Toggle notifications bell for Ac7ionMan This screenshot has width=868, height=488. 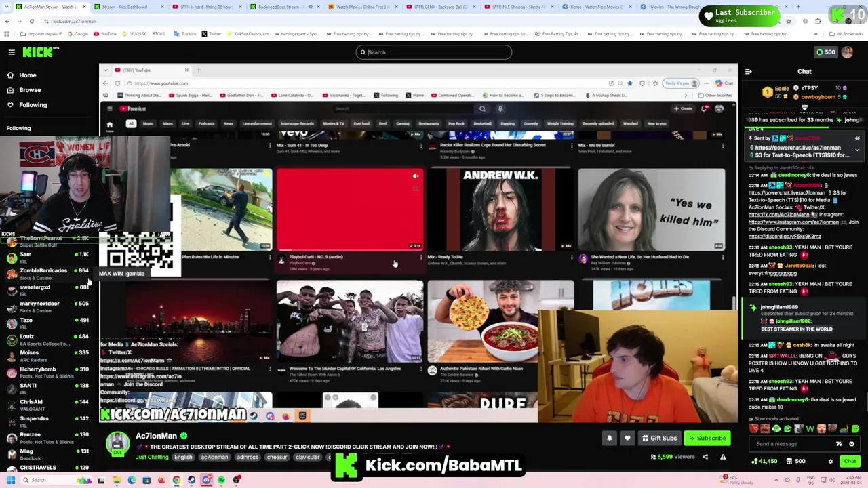tap(609, 439)
